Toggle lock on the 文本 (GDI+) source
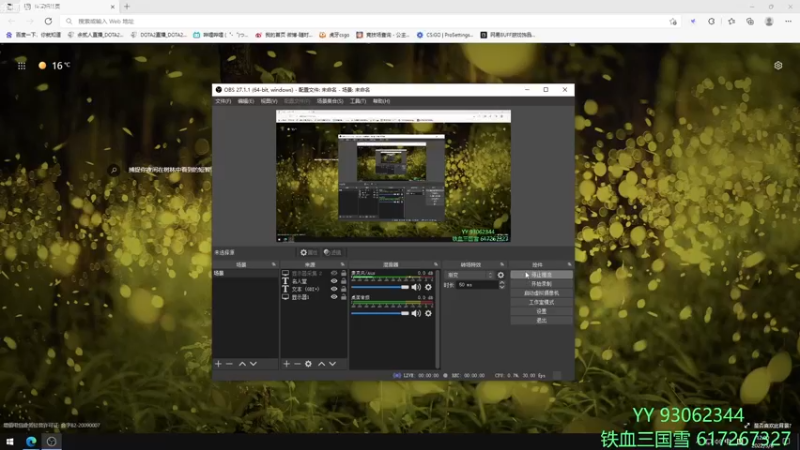 [x=343, y=289]
